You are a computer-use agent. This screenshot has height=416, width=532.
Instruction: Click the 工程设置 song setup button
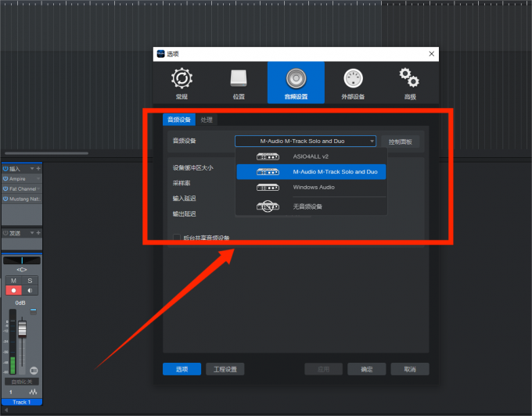[x=225, y=369]
